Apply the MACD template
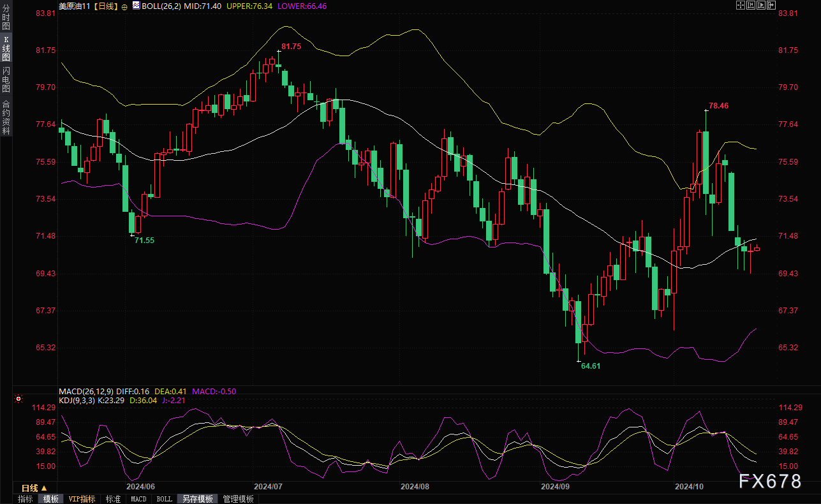 138,499
